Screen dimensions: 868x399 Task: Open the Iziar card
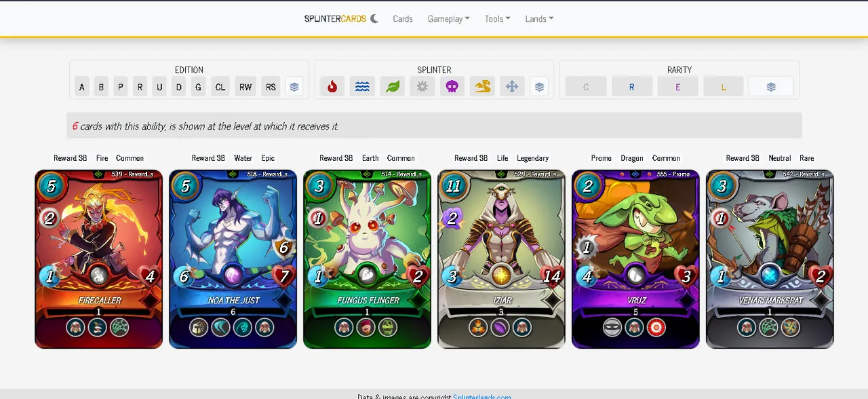(x=501, y=259)
